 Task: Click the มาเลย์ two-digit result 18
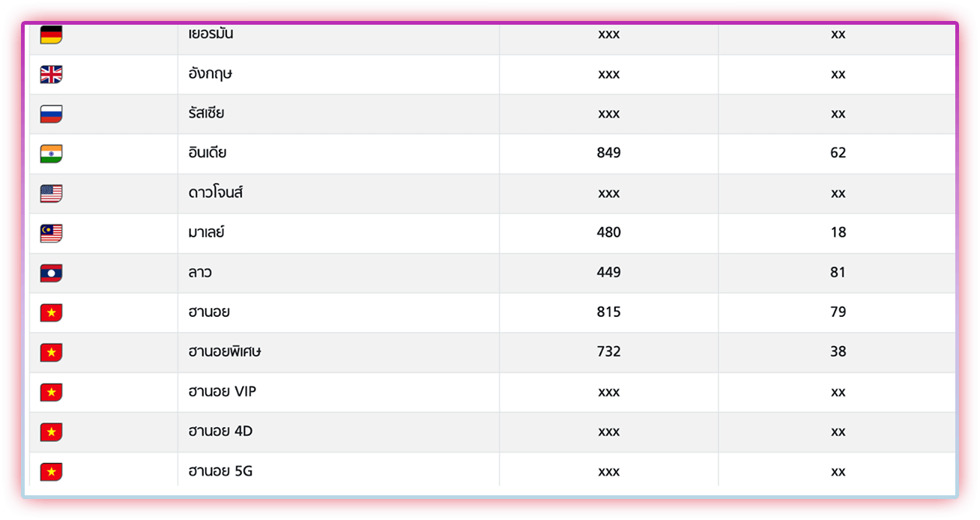coord(838,232)
